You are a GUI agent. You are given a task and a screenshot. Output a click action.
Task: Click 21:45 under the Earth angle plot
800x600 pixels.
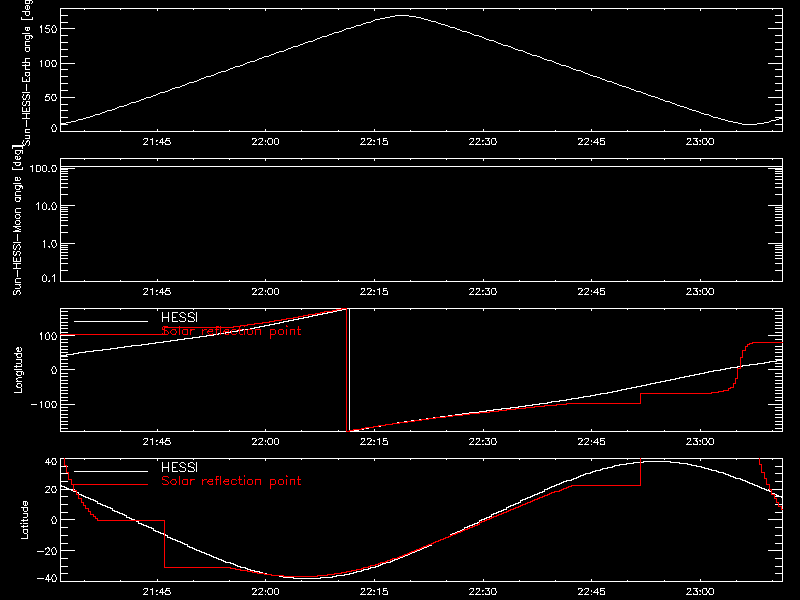(x=157, y=142)
